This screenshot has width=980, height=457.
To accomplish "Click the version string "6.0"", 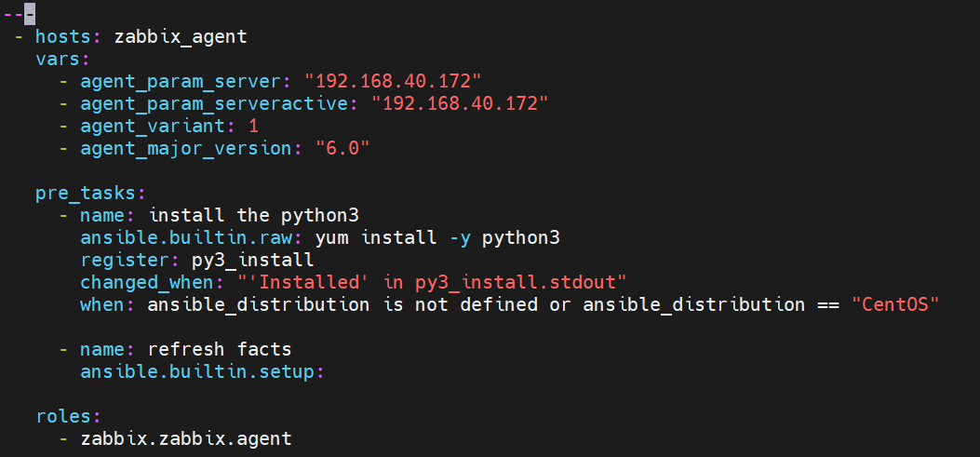I will click(x=342, y=148).
